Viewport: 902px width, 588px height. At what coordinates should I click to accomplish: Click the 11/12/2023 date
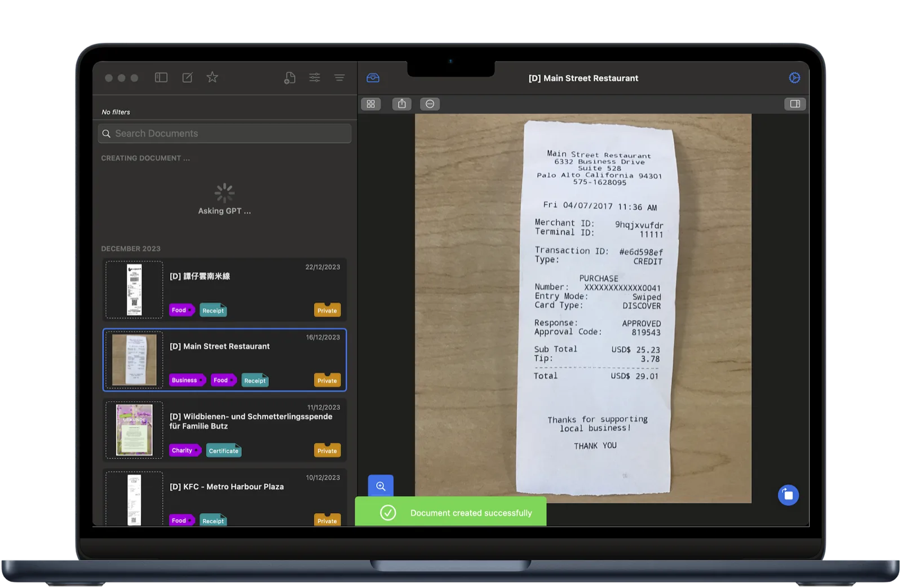324,407
